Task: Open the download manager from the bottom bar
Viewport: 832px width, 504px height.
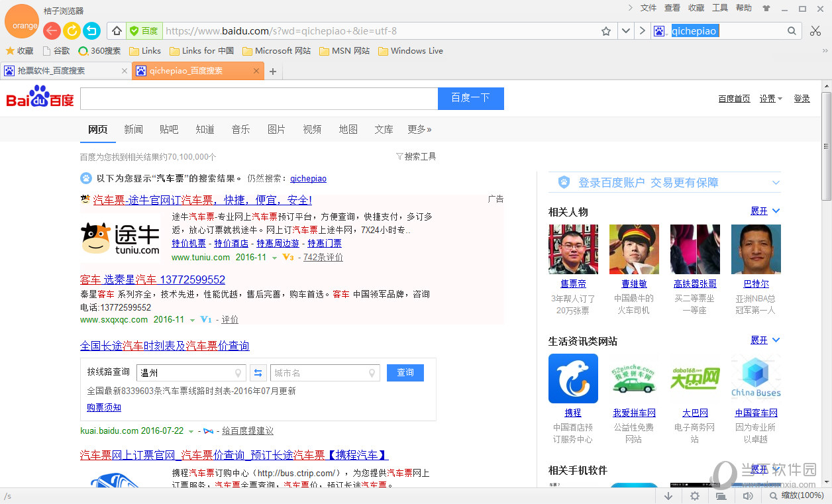Action: pos(668,495)
